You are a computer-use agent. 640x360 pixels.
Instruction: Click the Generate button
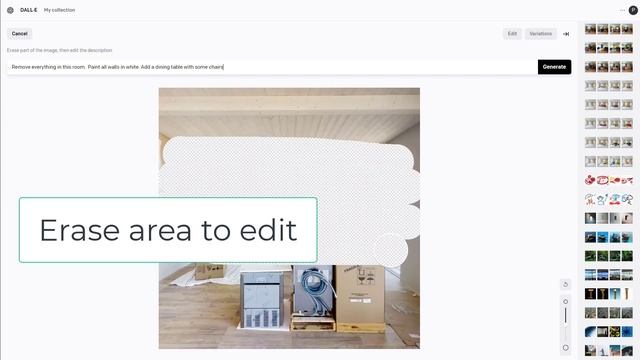[x=554, y=67]
